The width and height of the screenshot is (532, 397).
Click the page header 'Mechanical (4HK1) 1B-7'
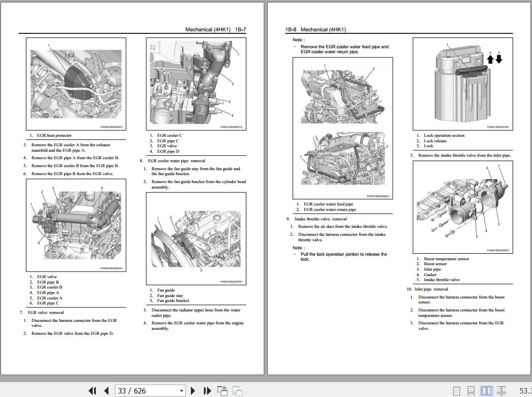tap(215, 29)
